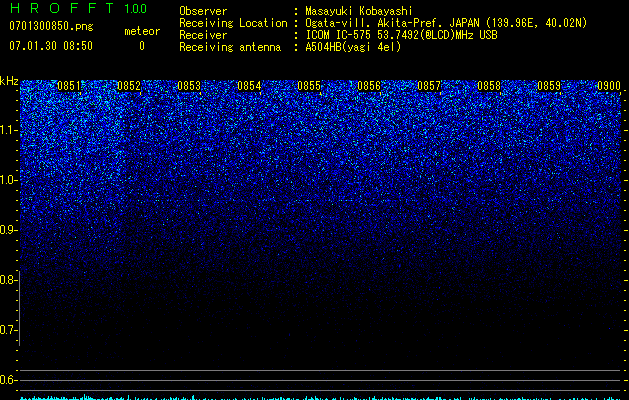Screen dimensions: 629x400
Task: Click the 0857 time marker
Action: point(429,86)
